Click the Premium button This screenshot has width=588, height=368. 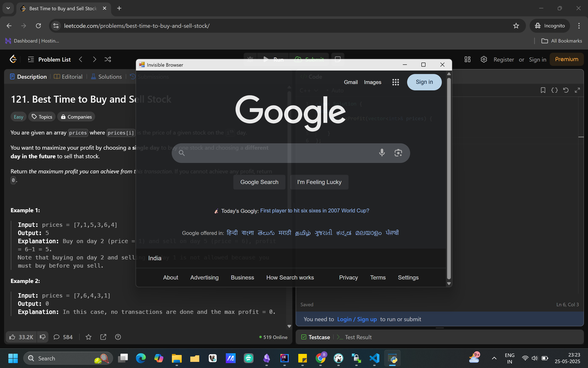point(566,59)
